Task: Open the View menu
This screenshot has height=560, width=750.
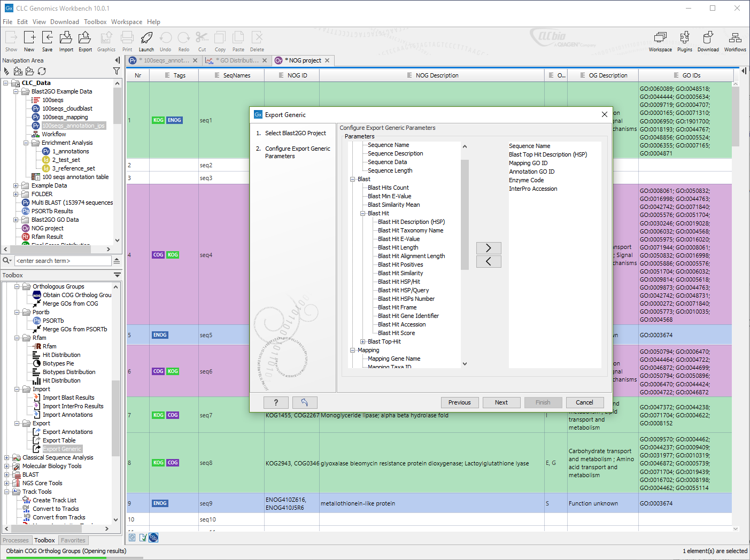Action: click(39, 22)
